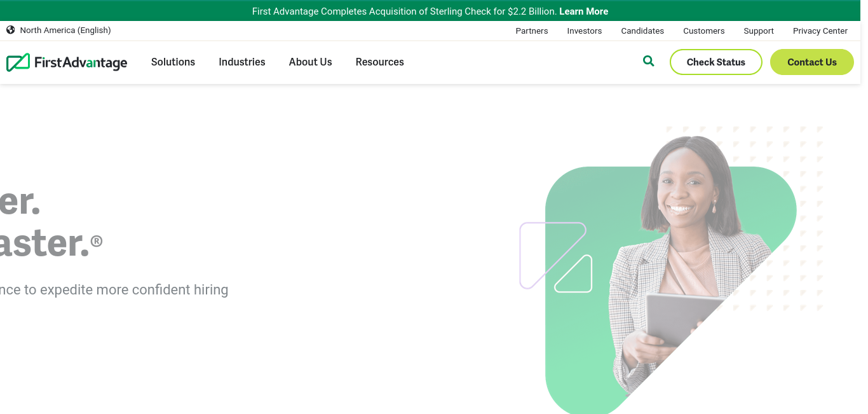Screen dimensions: 868x414
Task: Click the globe region icon
Action: click(11, 30)
